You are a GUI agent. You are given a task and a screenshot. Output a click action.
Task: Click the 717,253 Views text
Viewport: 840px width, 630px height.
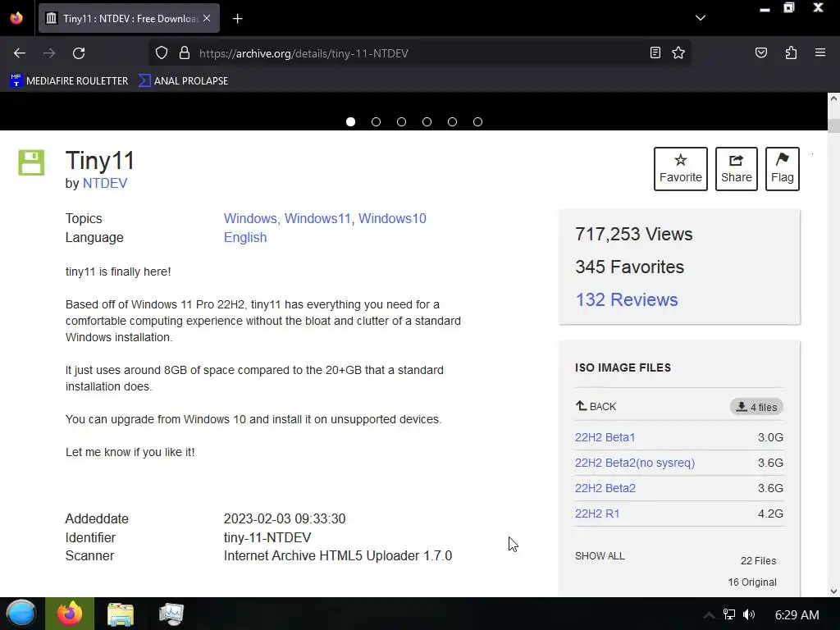click(634, 234)
